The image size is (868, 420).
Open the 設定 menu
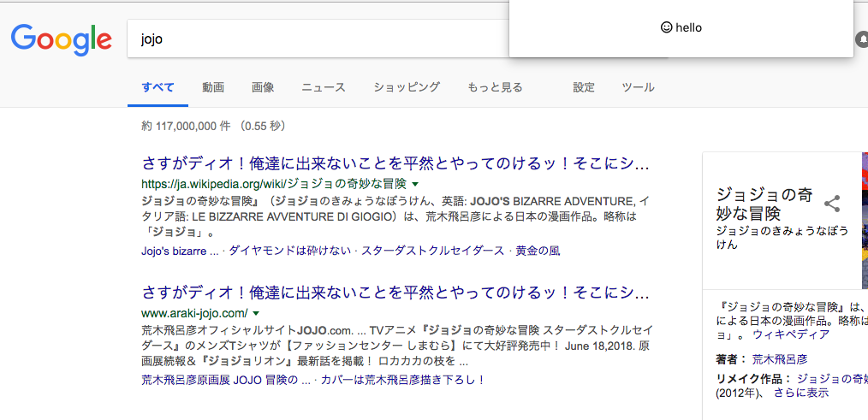[584, 87]
